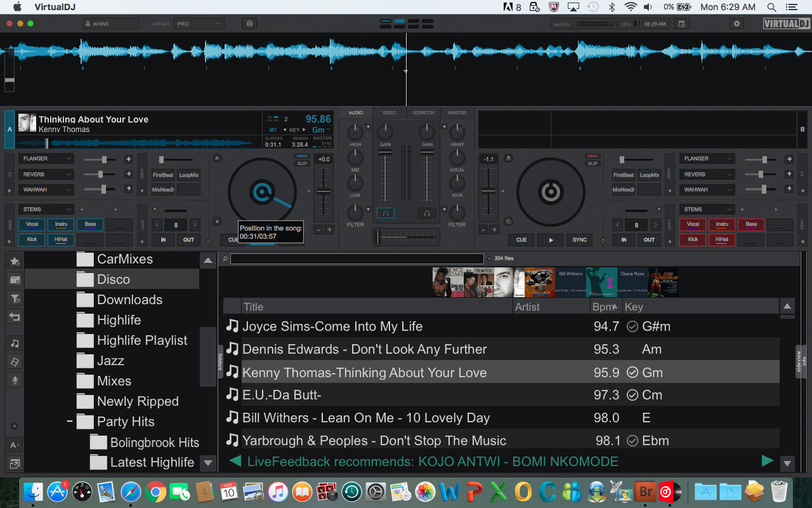Switch mixer to VIDEO tab
Viewport: 812px width, 508px height.
click(390, 112)
